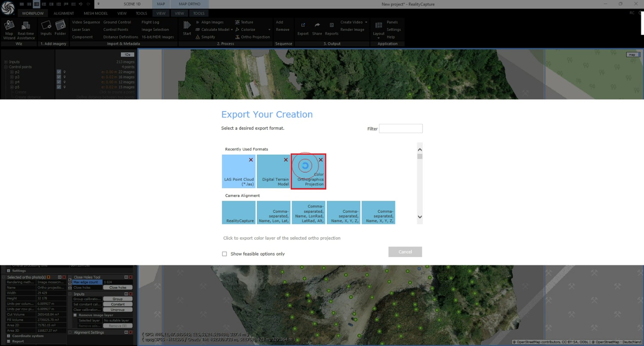Toggle the p4 control point checkbox
Image resolution: width=644 pixels, height=346 pixels.
coord(59,82)
